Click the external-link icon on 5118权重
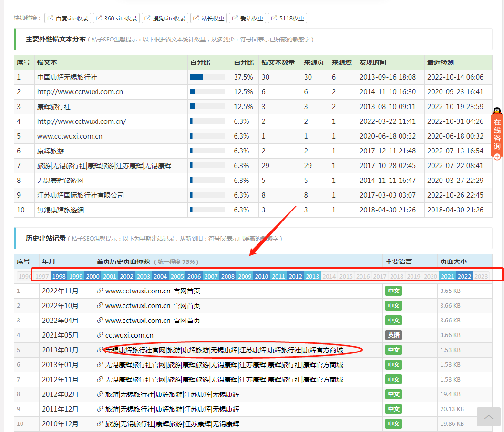 coord(273,19)
